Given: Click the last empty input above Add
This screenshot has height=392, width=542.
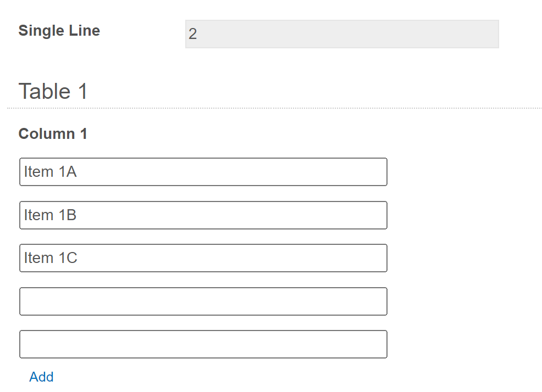Looking at the screenshot, I should [203, 344].
